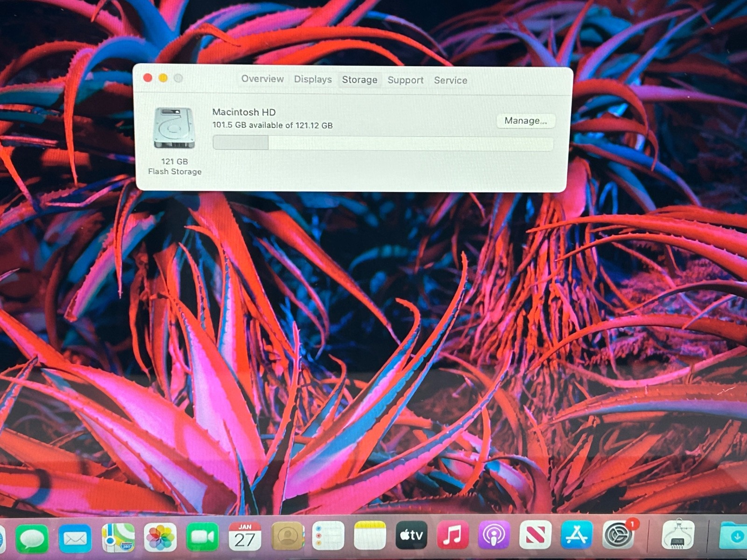Select the Storage tab
Image resolution: width=747 pixels, height=560 pixels.
(359, 80)
